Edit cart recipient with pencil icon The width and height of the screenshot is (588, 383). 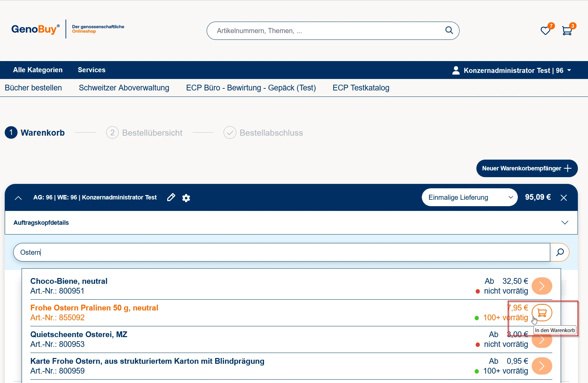[x=171, y=197]
